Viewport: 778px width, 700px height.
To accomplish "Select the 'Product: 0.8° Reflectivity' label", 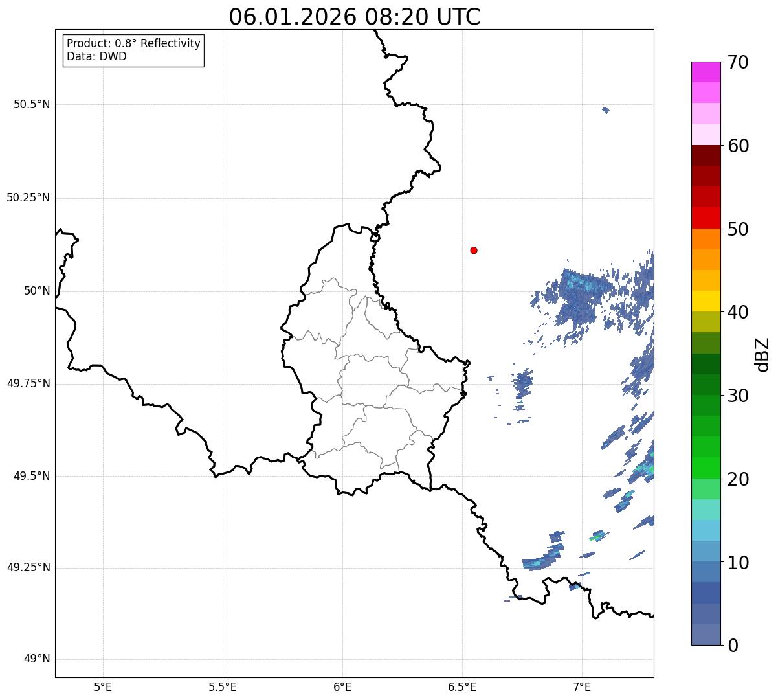I will [134, 43].
